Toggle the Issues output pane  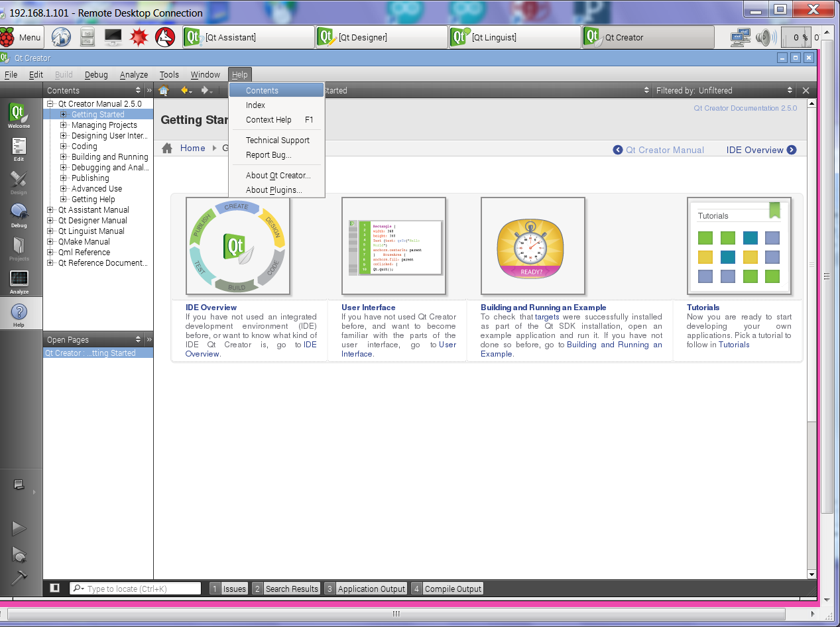[229, 589]
